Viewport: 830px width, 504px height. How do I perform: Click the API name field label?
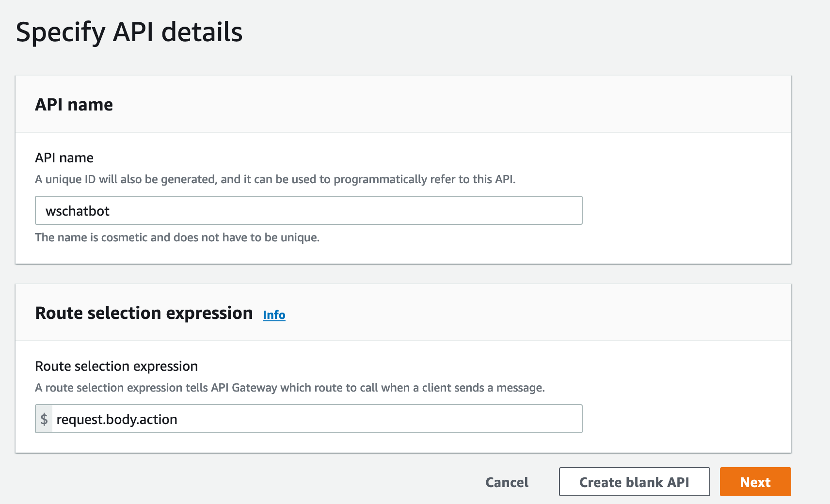pos(64,158)
